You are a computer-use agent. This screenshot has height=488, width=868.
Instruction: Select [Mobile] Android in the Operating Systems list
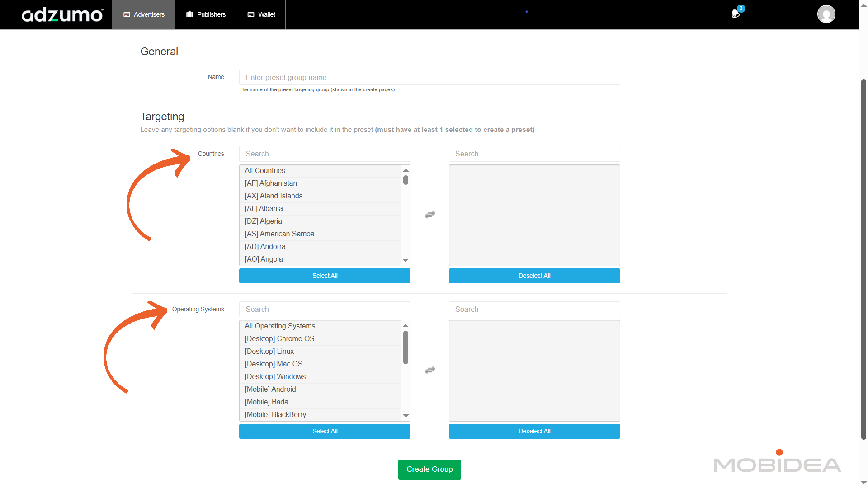pyautogui.click(x=270, y=389)
